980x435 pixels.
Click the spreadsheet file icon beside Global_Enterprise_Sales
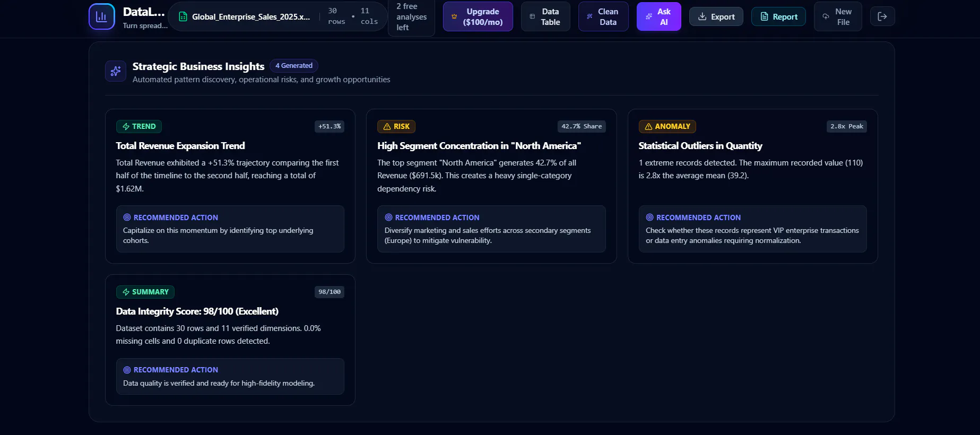click(183, 17)
